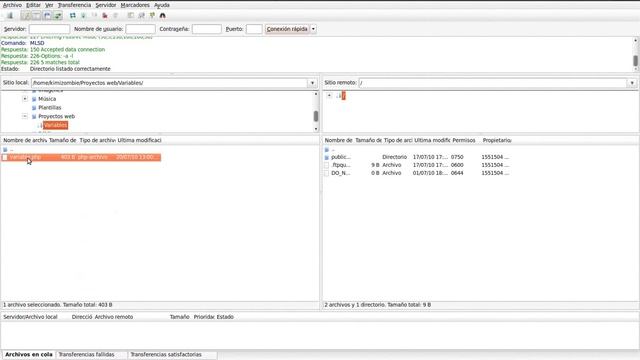Open the Ver menu
Screen dimensions: 640x360
[x=49, y=5]
